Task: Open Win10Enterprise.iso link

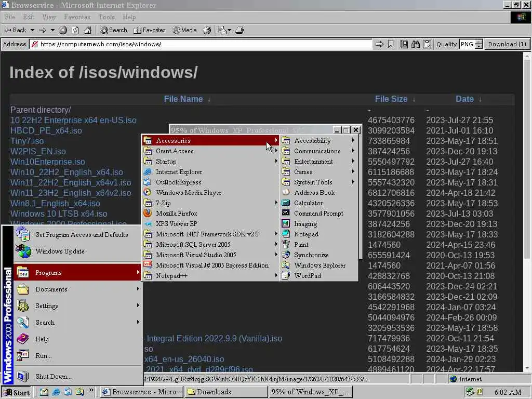Action: (48, 162)
